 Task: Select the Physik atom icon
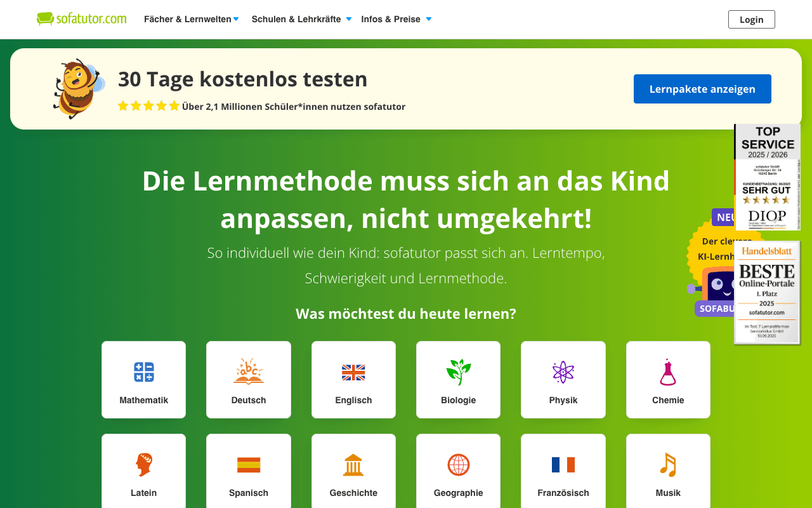tap(563, 372)
